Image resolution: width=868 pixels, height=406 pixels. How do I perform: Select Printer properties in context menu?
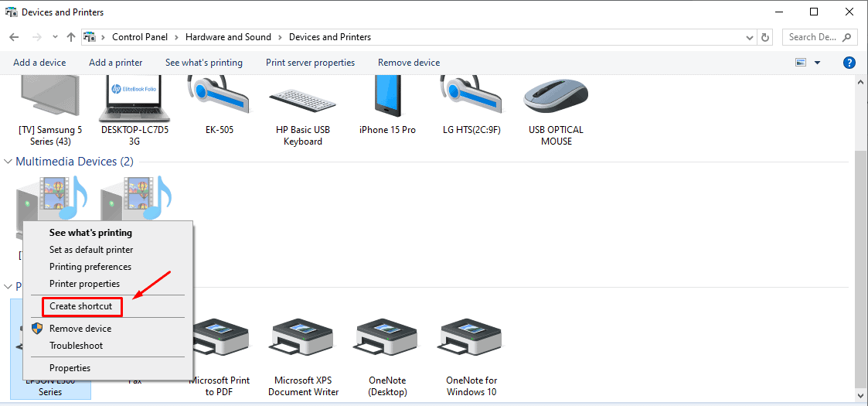[84, 284]
